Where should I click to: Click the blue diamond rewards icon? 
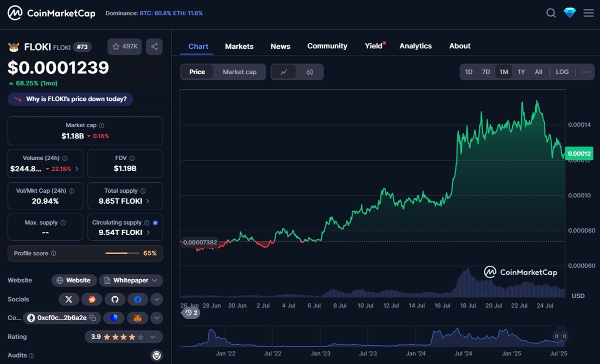[570, 13]
